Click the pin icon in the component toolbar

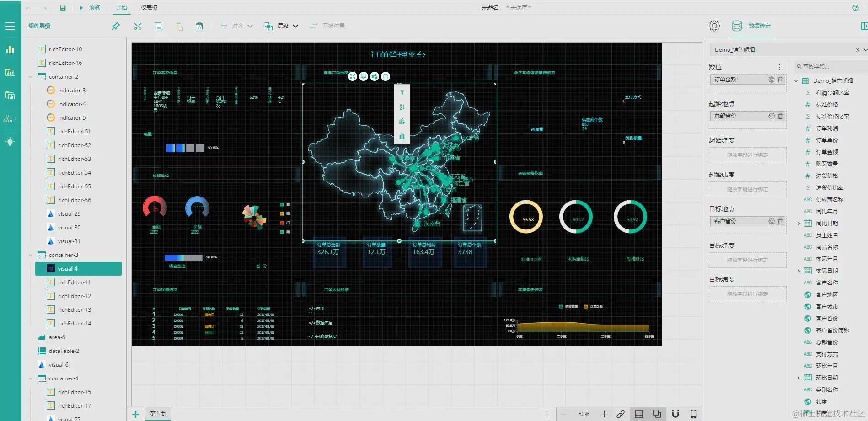(116, 26)
